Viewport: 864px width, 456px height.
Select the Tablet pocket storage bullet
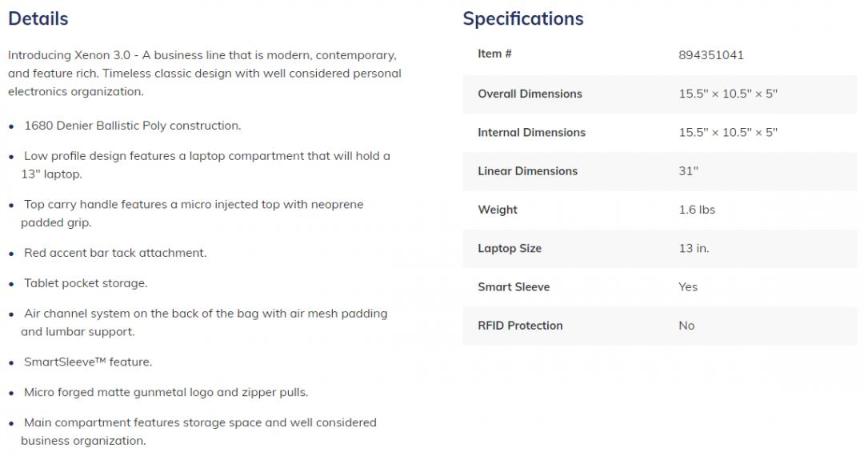(x=85, y=283)
